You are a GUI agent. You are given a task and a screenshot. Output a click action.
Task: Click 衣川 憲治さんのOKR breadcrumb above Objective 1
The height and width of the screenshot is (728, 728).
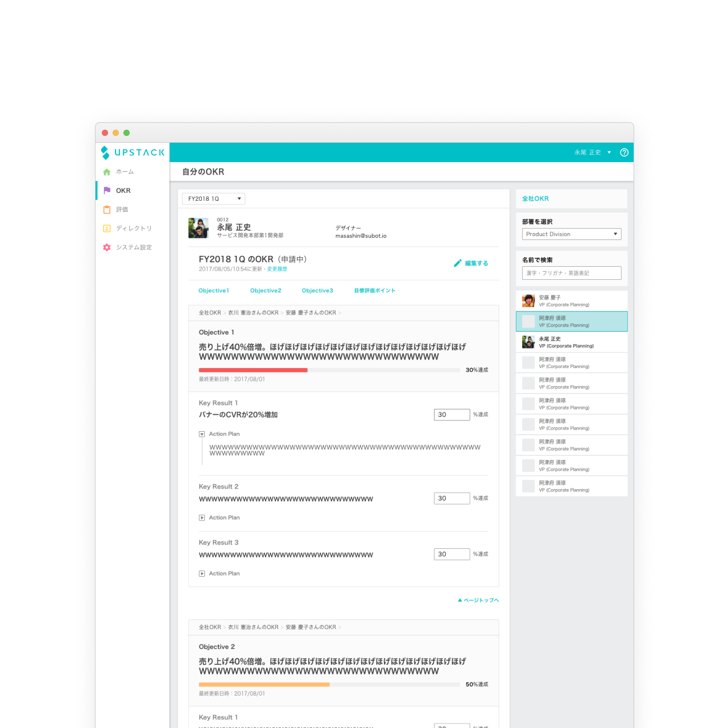(x=253, y=313)
